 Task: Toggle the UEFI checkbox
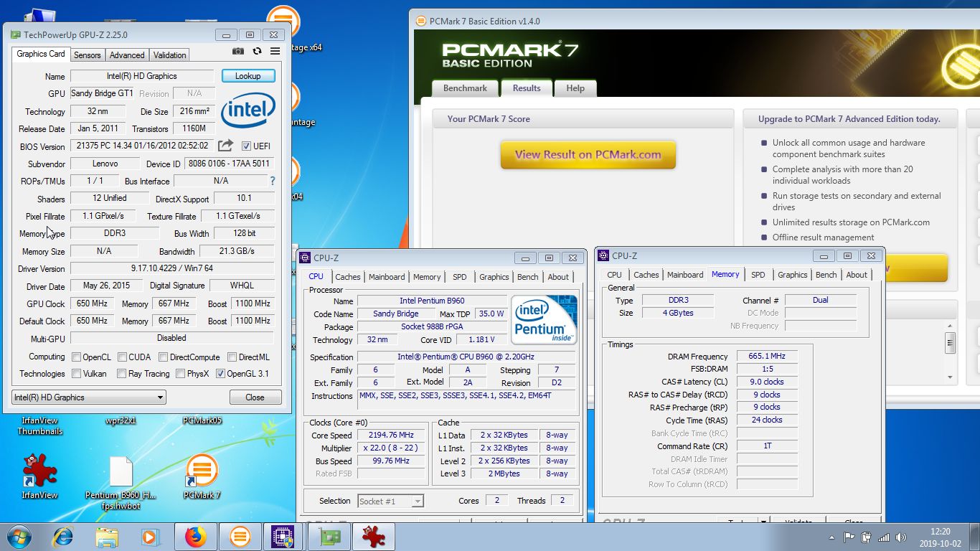coord(246,146)
